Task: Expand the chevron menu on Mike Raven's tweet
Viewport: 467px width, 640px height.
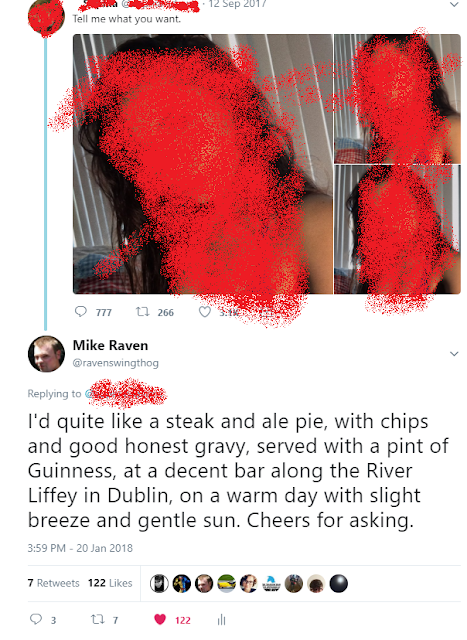Action: click(x=454, y=353)
